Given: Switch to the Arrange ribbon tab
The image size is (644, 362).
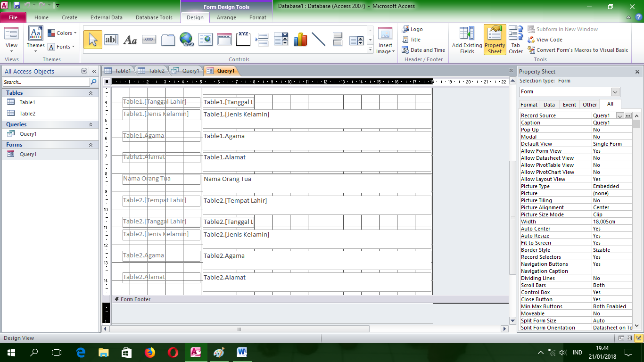Looking at the screenshot, I should (226, 17).
